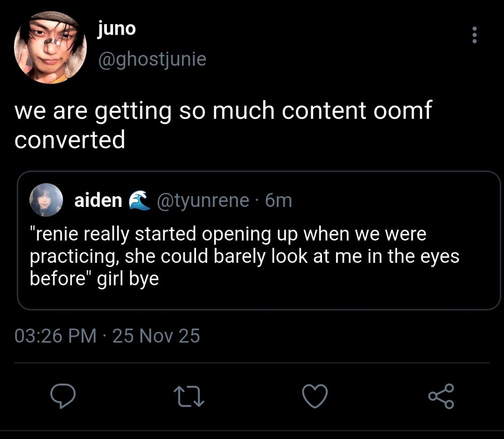Click the 6m timestamp on quoted tweet
This screenshot has height=439, width=504.
coord(278,200)
